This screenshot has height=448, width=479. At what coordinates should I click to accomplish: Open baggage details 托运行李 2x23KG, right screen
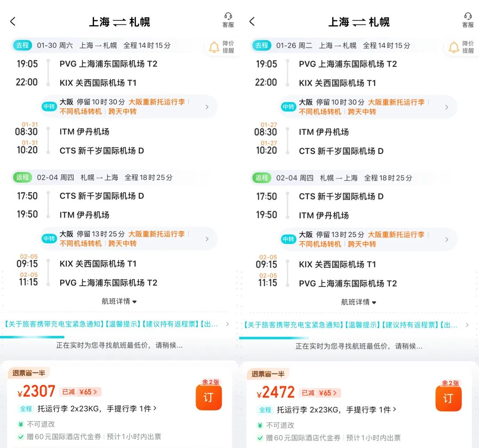point(336,409)
